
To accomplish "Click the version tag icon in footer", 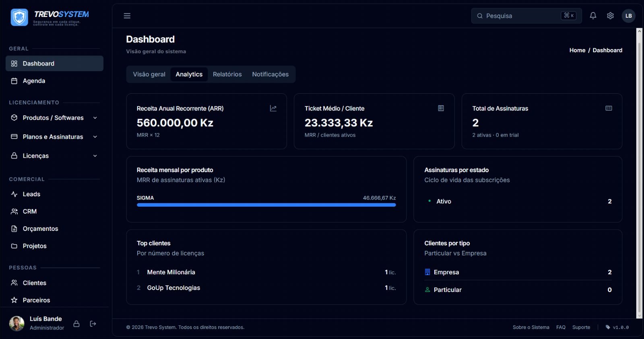I will (608, 327).
